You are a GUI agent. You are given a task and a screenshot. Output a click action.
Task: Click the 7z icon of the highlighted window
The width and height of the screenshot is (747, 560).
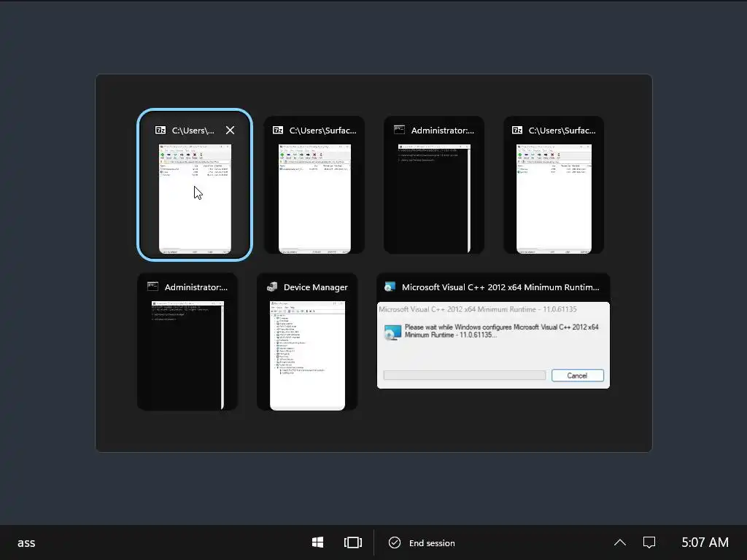click(x=160, y=131)
